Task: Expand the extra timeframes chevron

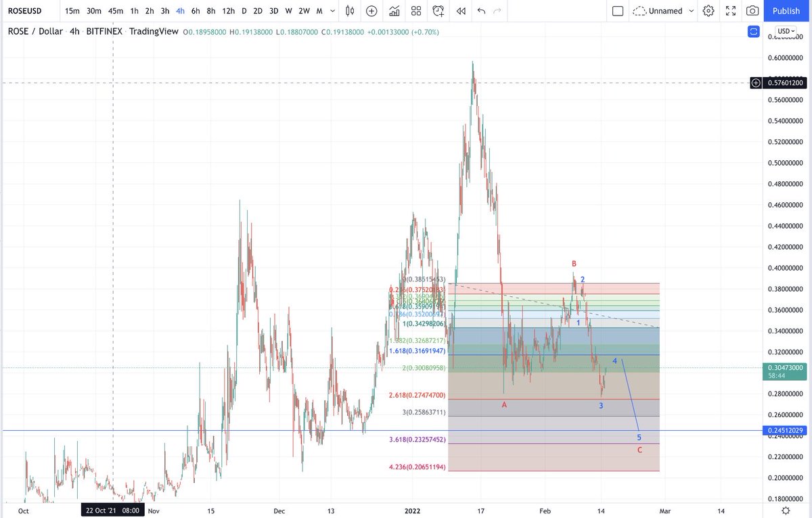Action: (x=332, y=11)
